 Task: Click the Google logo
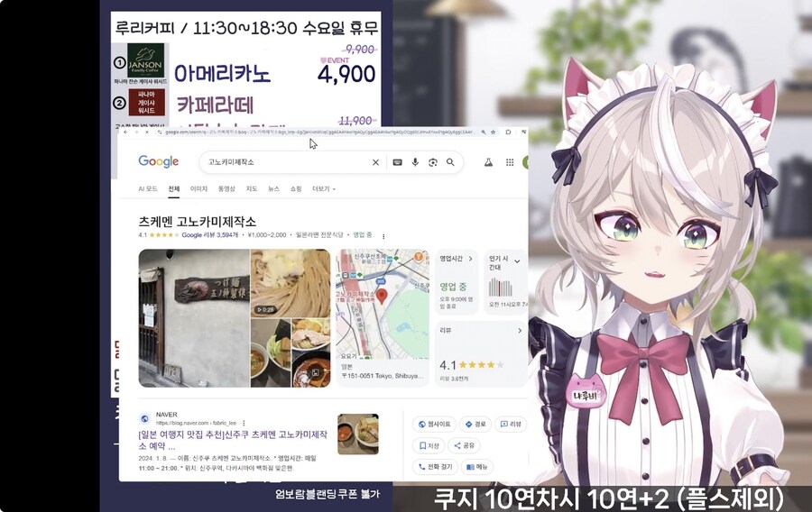[x=159, y=162]
